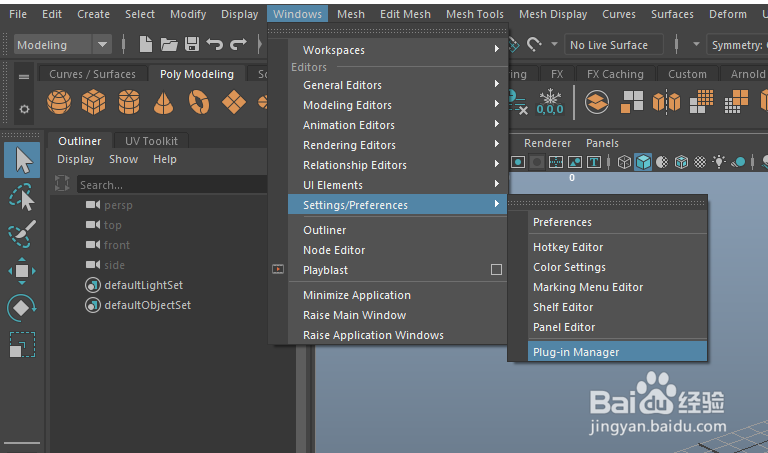
Task: Click the No Live Surface button
Action: (608, 45)
